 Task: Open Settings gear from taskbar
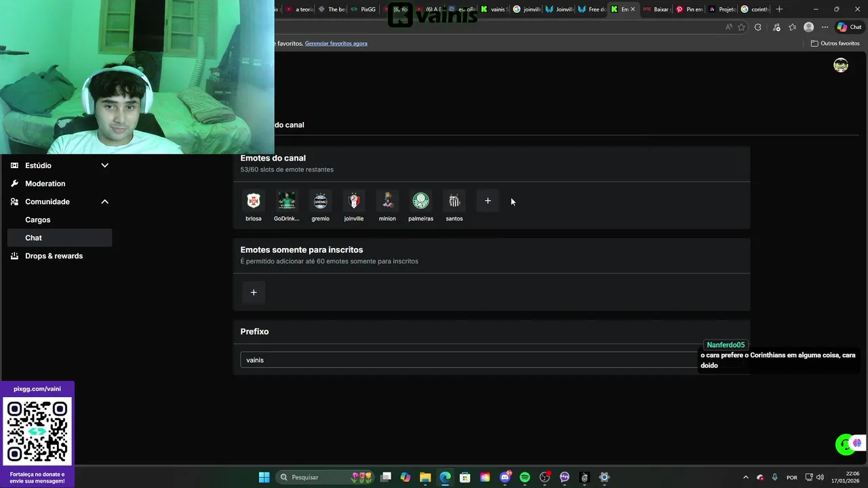pos(604,477)
